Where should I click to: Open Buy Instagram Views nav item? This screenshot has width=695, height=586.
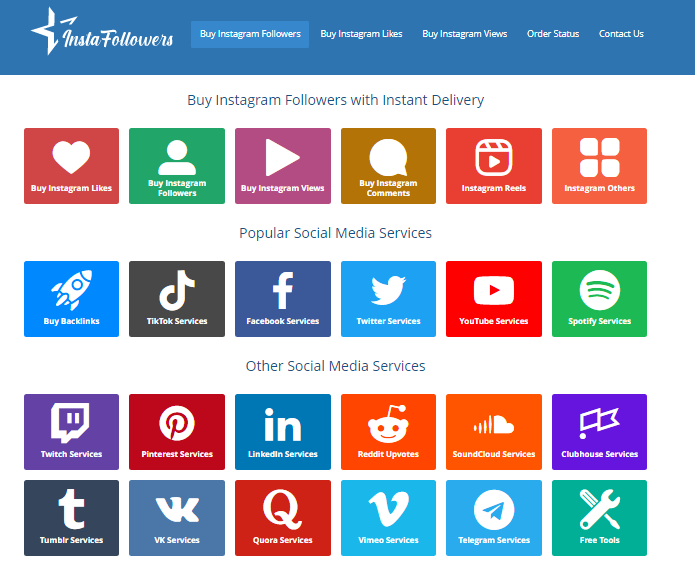[465, 34]
